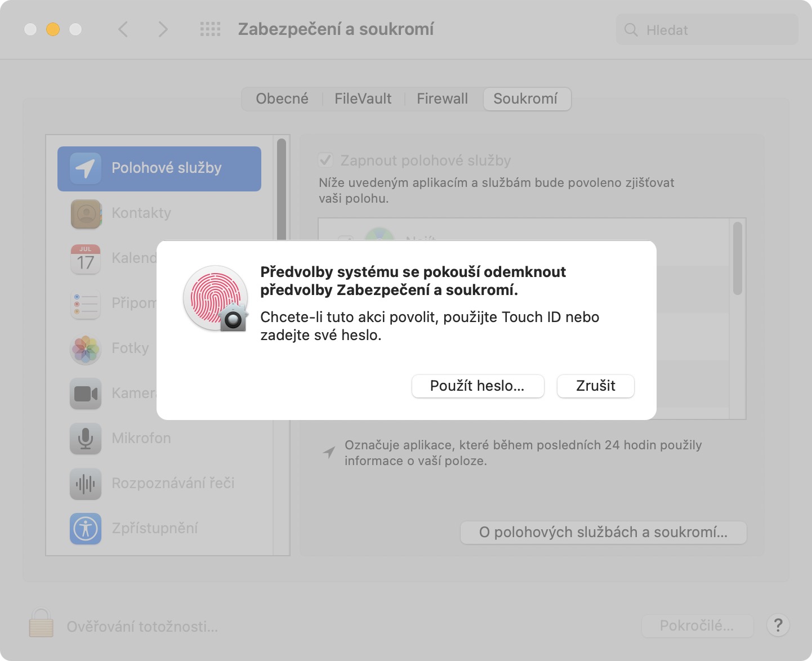The height and width of the screenshot is (661, 812).
Task: Click the camera icon in sidebar
Action: pos(86,394)
